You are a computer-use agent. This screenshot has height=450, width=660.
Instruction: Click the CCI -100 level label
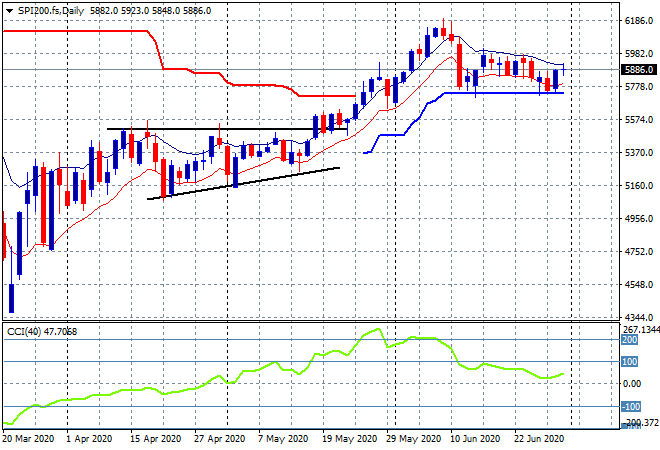(631, 407)
